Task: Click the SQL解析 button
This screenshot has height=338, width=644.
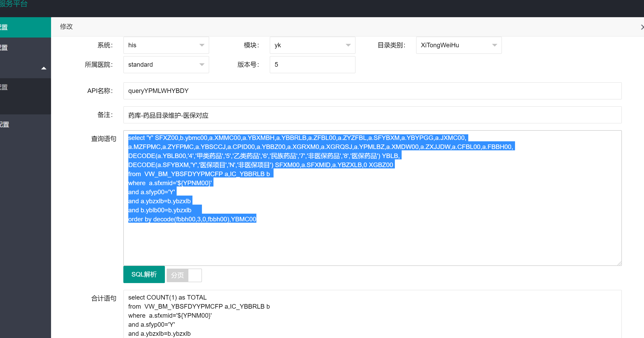Action: 144,274
